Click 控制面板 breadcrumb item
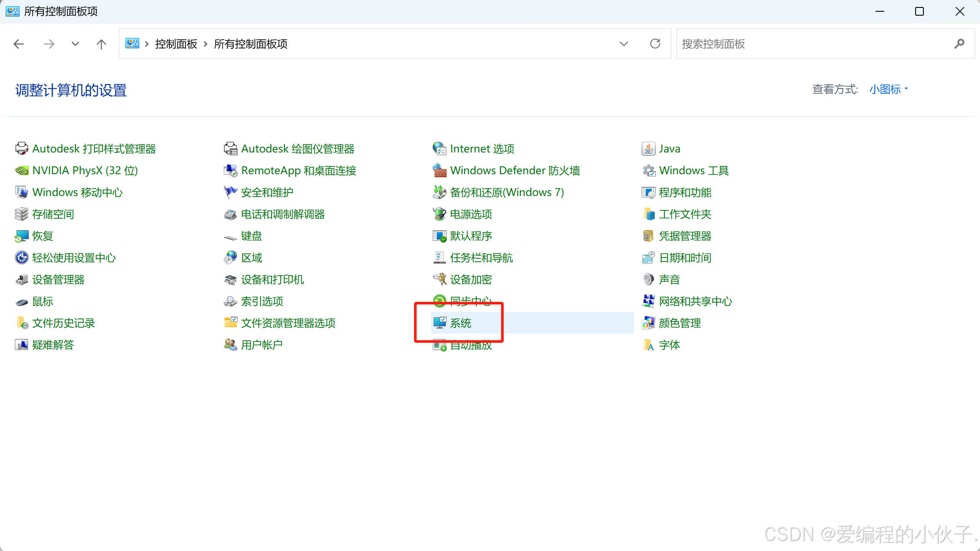Viewport: 980px width, 551px height. [176, 44]
